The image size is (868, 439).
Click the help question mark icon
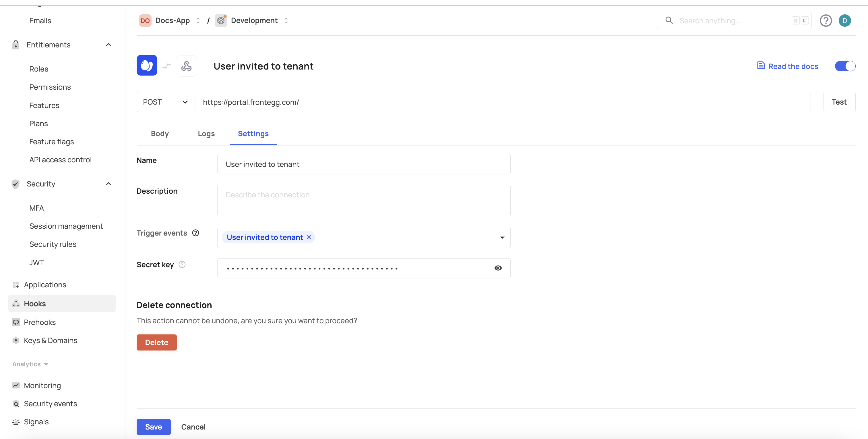click(826, 21)
